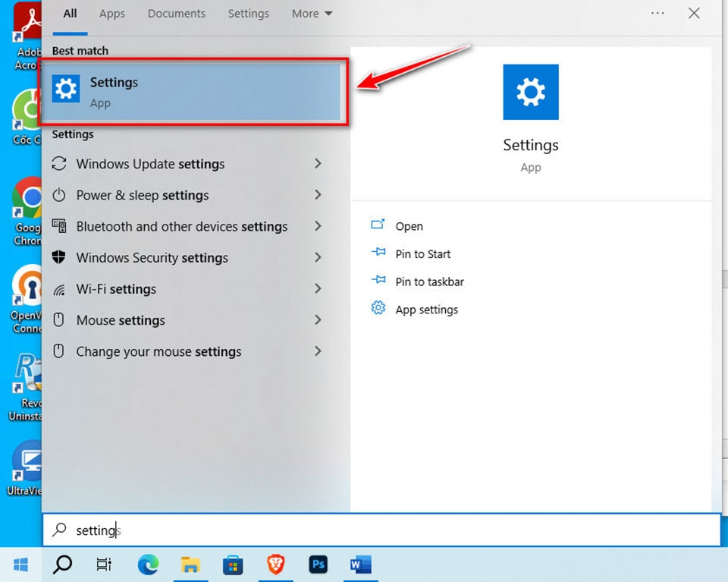Expand Wi-Fi settings chevron
Screen dimensions: 728x582
[318, 288]
